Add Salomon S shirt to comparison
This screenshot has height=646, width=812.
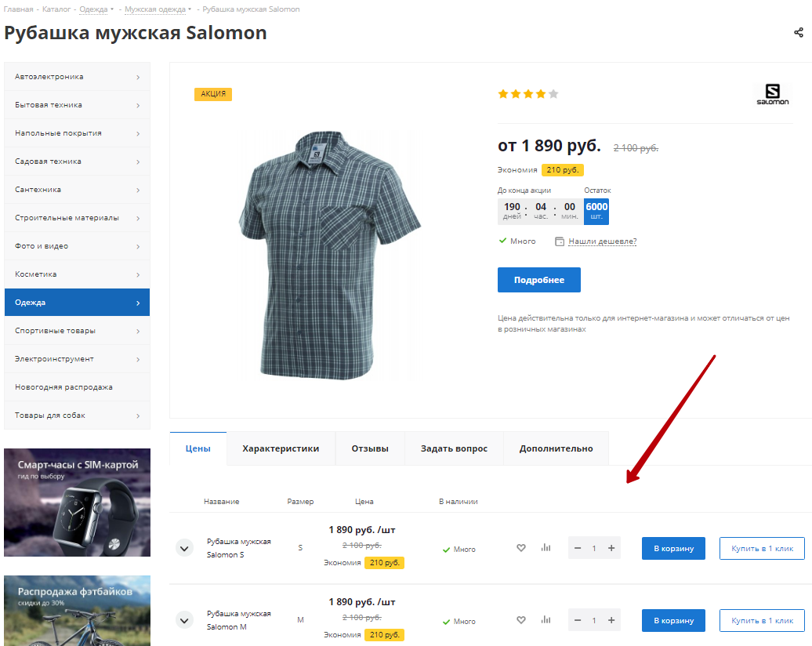click(546, 547)
